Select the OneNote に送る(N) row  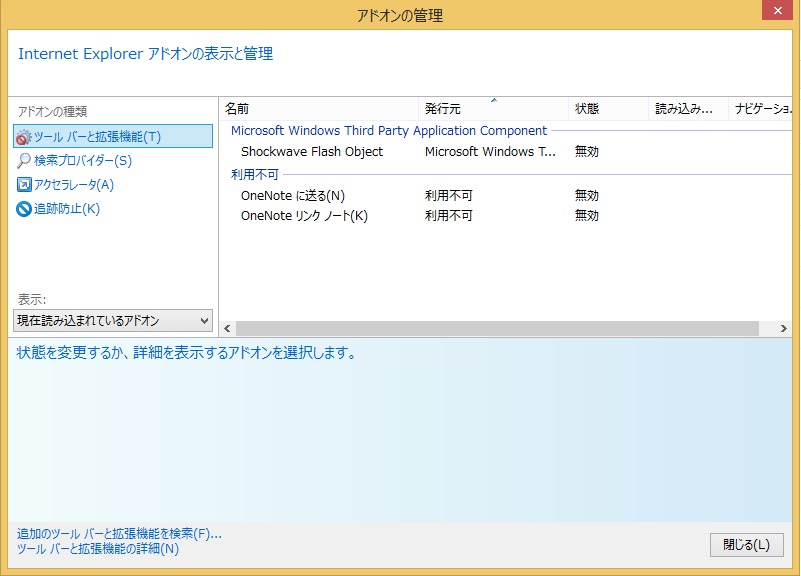pos(506,196)
